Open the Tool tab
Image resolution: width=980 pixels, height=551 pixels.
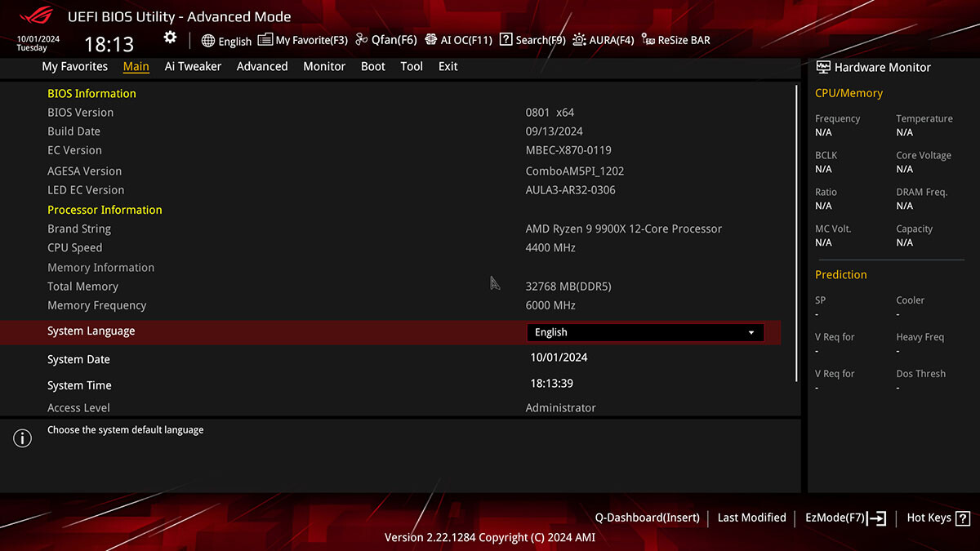click(412, 66)
